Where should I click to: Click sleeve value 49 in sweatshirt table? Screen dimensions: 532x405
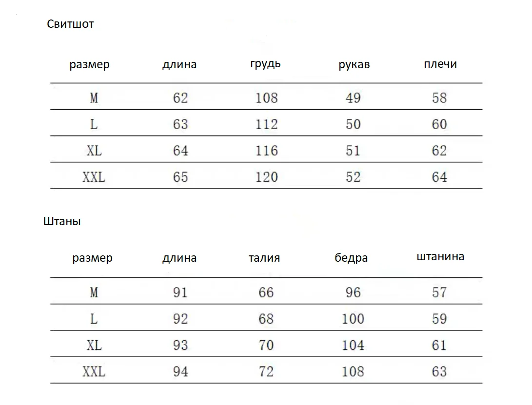coord(353,97)
